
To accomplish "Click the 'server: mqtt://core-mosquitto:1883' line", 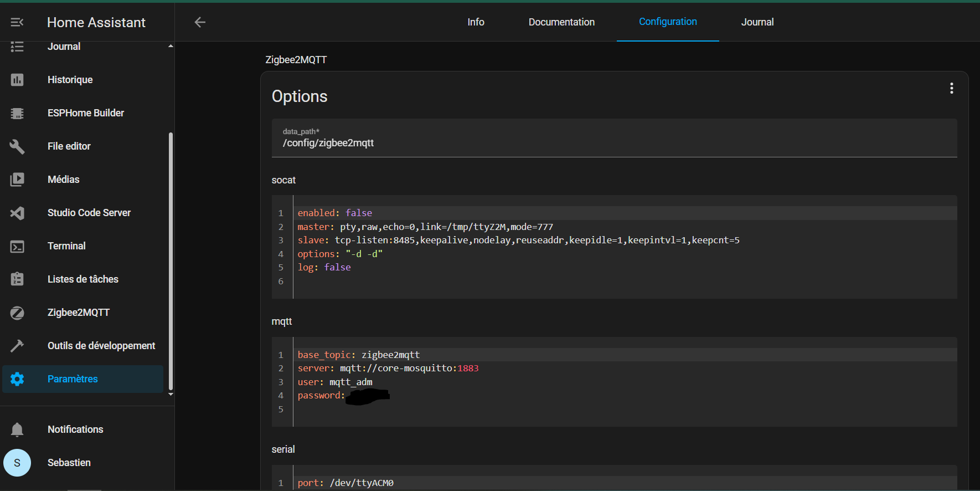I will pos(625,368).
